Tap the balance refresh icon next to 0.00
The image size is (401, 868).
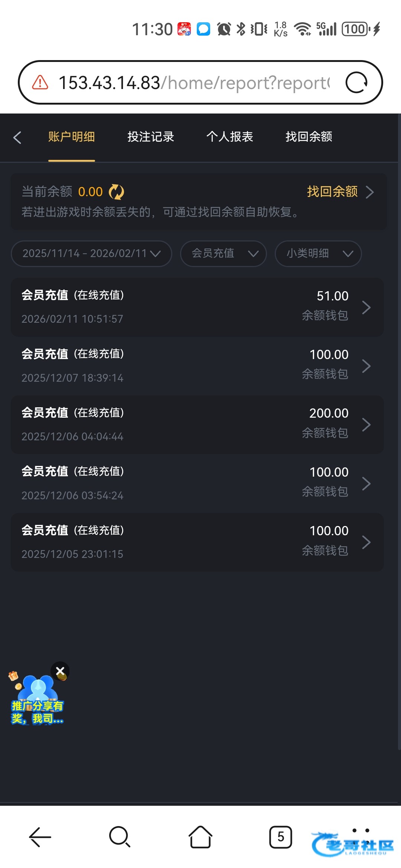pyautogui.click(x=116, y=192)
